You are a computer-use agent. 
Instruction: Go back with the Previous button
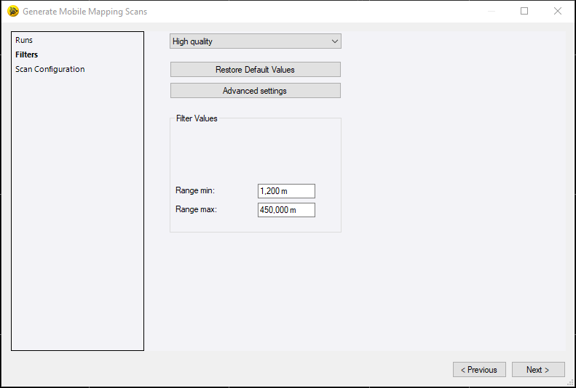tap(479, 370)
